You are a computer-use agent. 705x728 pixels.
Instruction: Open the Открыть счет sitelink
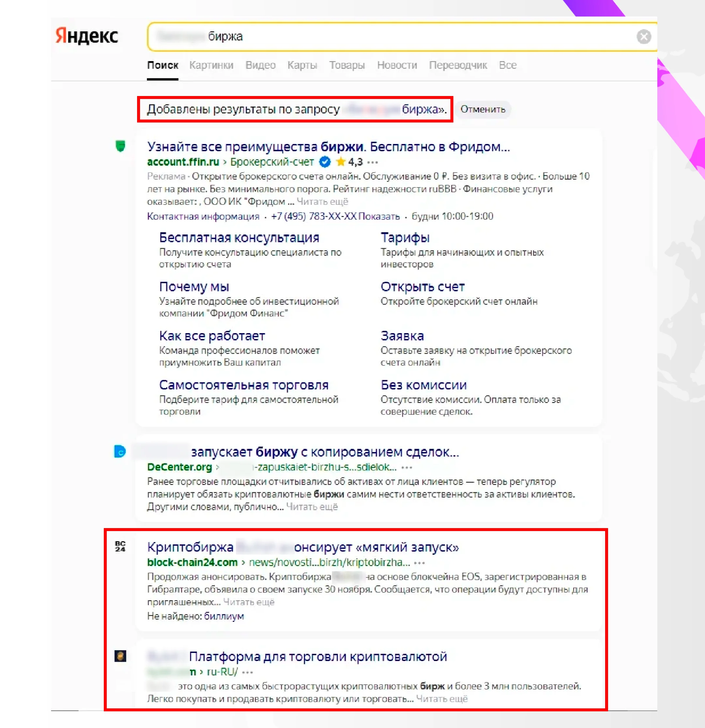[x=422, y=287]
